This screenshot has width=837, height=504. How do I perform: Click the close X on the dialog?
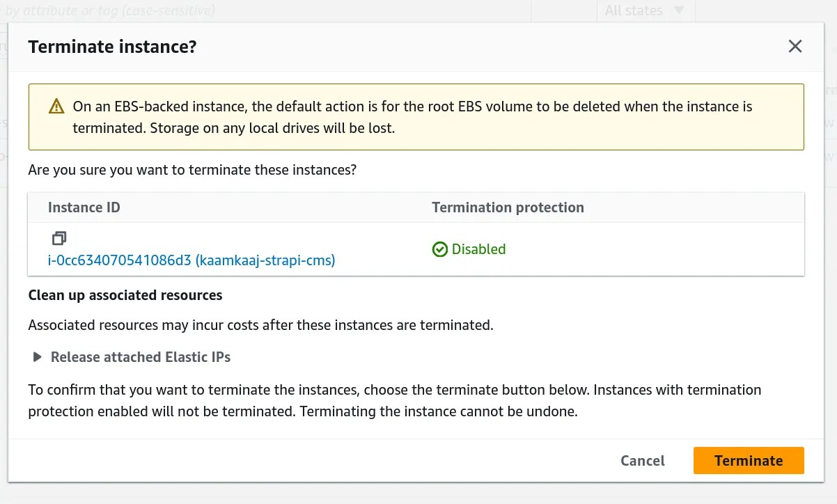[795, 46]
